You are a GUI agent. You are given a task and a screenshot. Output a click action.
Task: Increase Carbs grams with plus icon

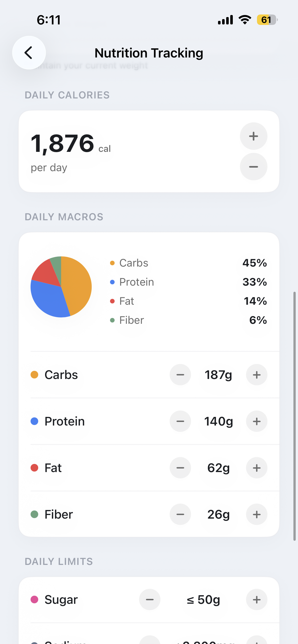pos(256,375)
